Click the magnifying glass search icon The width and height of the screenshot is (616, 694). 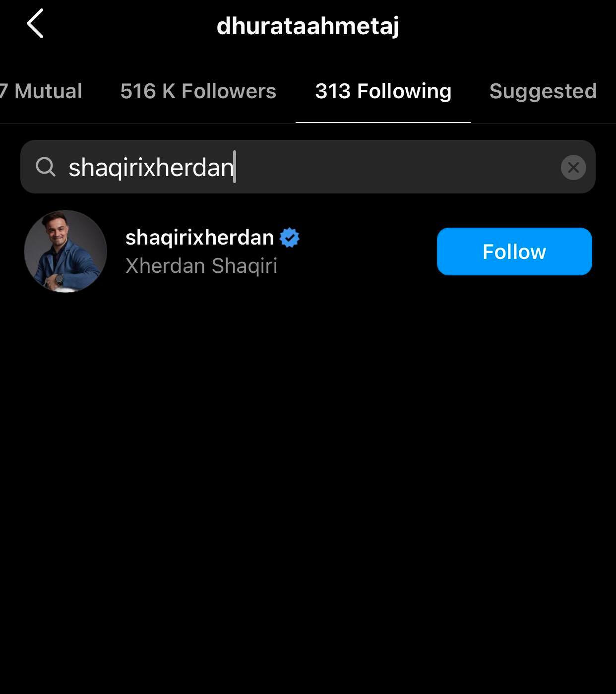pos(46,167)
